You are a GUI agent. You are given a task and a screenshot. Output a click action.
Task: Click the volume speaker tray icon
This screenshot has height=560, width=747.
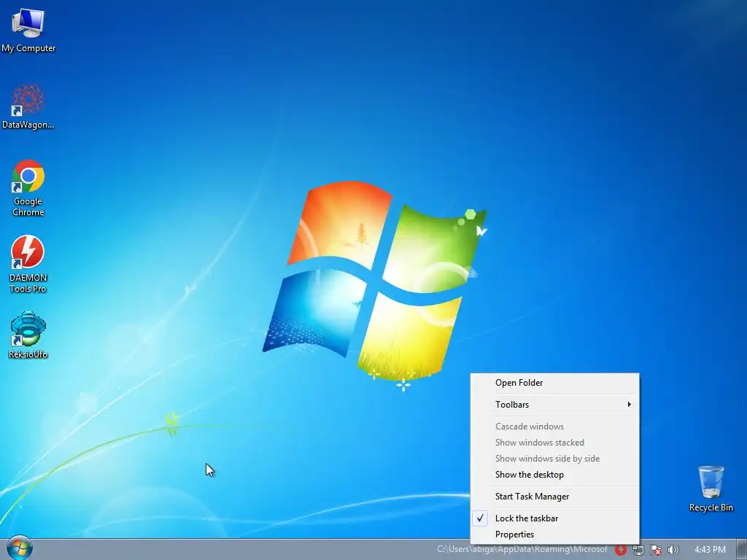673,550
